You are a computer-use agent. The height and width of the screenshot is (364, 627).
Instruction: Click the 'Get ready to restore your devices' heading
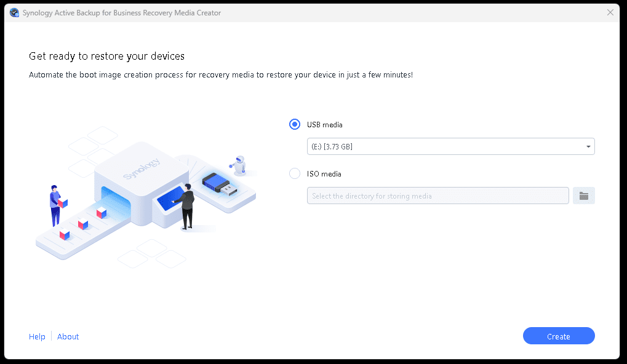point(107,56)
